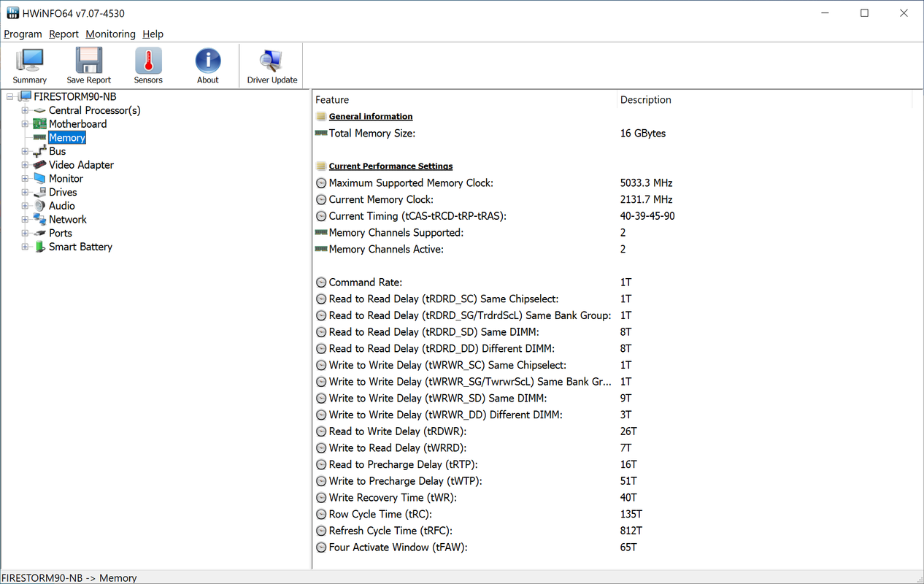The height and width of the screenshot is (584, 924).
Task: Click the General information section icon
Action: click(x=321, y=117)
